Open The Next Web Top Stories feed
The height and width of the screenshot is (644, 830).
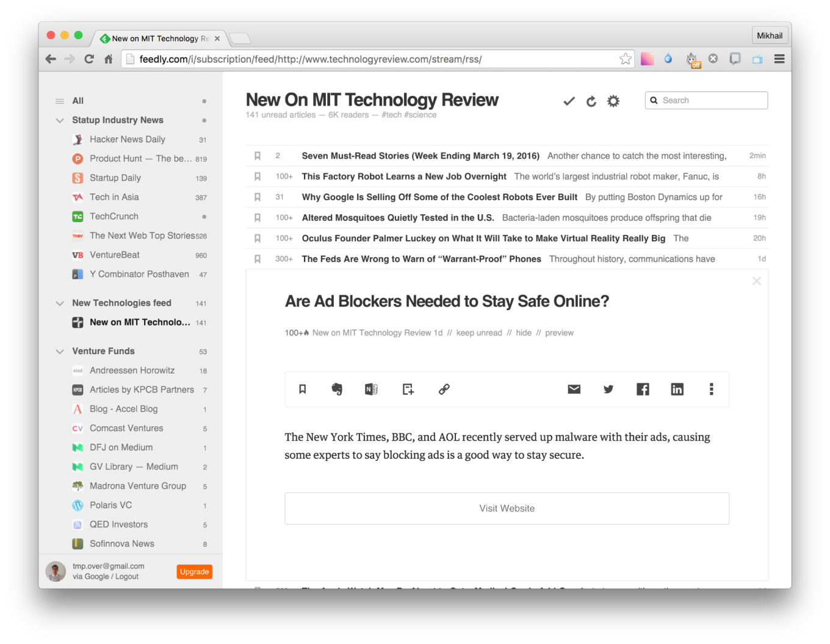tap(142, 236)
